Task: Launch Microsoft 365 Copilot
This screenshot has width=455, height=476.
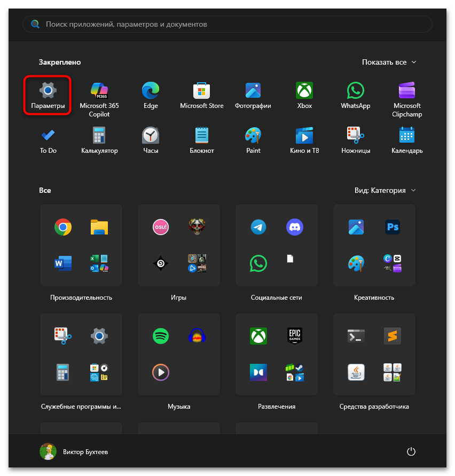Action: pos(99,99)
